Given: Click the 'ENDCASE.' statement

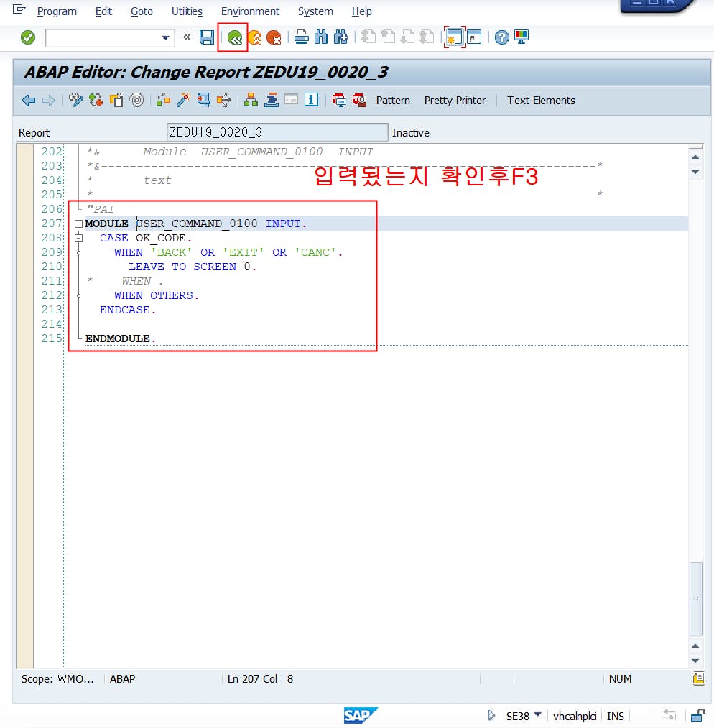Looking at the screenshot, I should point(128,310).
